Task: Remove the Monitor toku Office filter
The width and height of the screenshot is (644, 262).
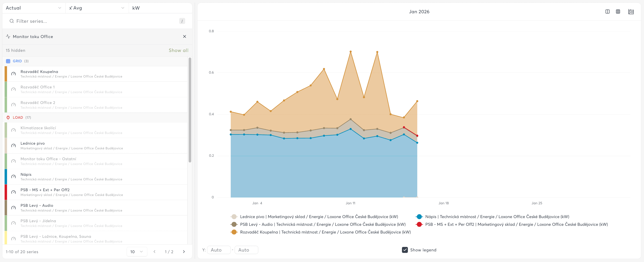Action: click(x=184, y=37)
